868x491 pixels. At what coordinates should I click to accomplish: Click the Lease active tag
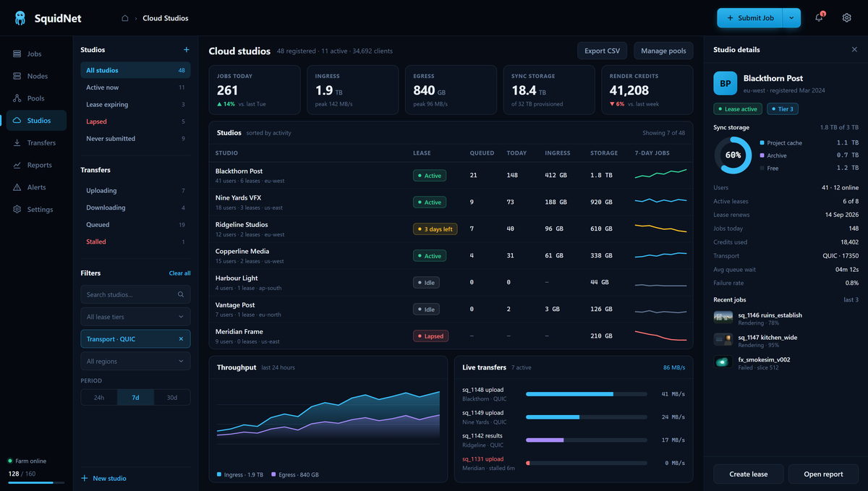coord(738,109)
